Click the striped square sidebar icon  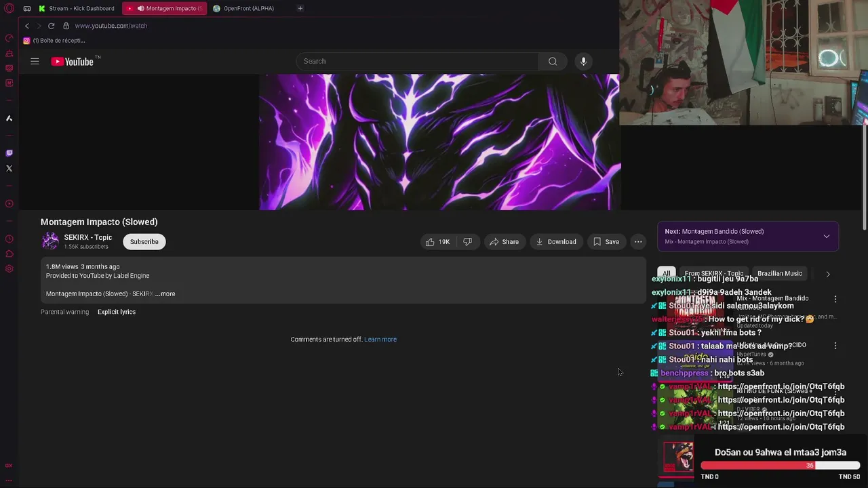click(x=9, y=68)
